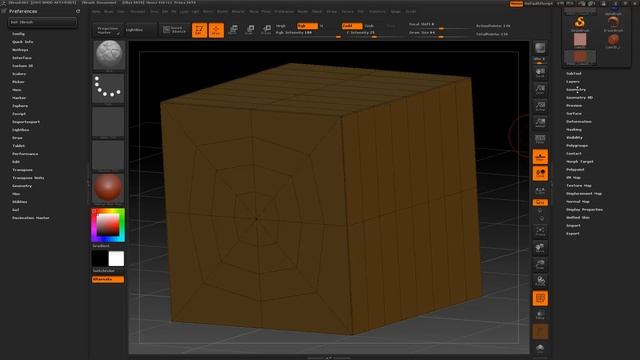Image resolution: width=640 pixels, height=360 pixels.
Task: Expand the Masking section
Action: tap(574, 129)
